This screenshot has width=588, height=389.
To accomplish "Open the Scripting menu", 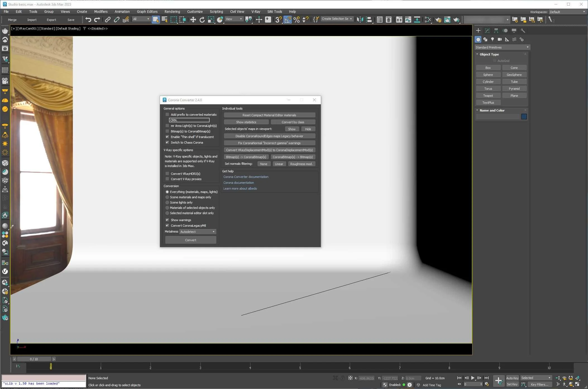I will tap(216, 12).
